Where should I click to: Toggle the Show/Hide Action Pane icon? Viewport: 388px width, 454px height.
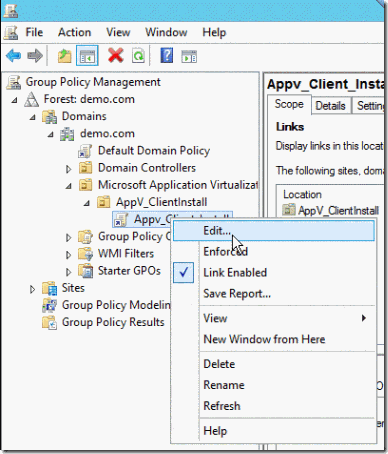[x=189, y=56]
